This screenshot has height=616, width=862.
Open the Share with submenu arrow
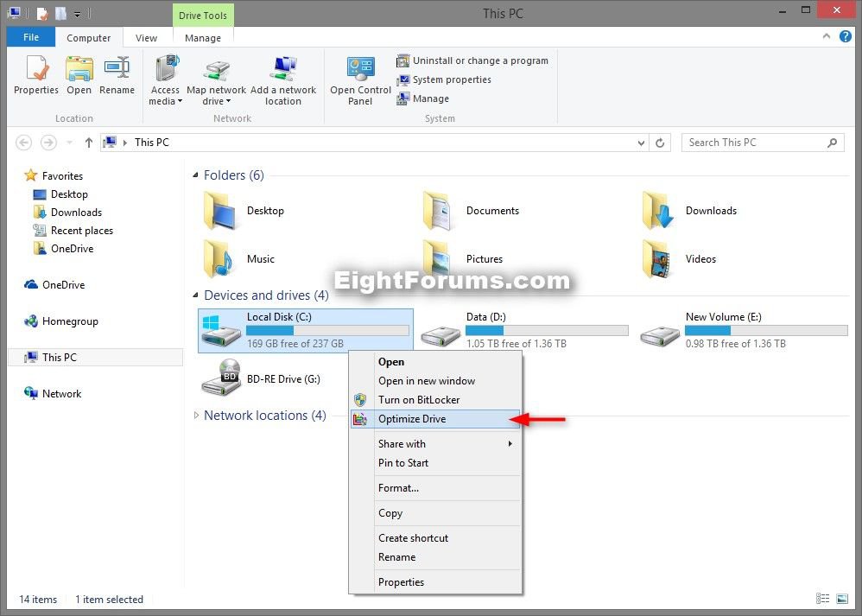tap(509, 443)
